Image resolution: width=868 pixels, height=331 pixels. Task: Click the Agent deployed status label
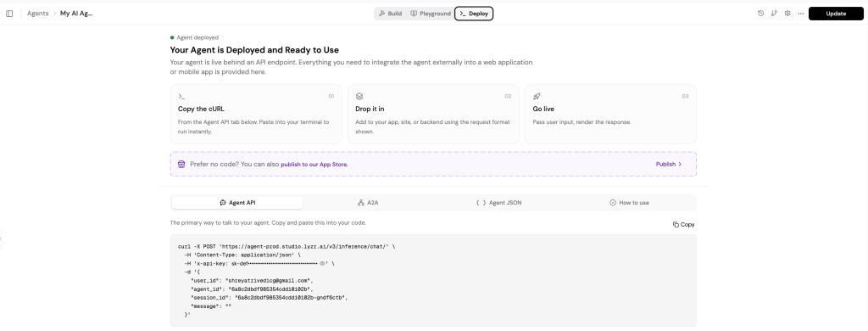[x=198, y=37]
